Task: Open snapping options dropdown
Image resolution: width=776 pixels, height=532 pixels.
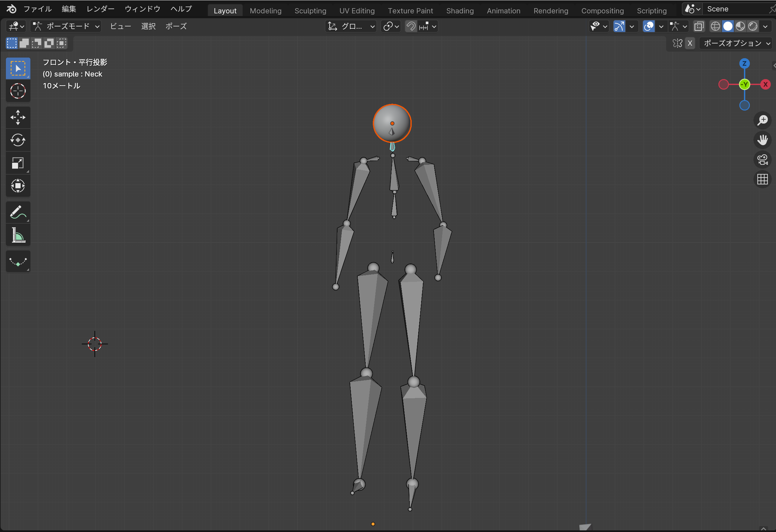Action: tap(428, 26)
